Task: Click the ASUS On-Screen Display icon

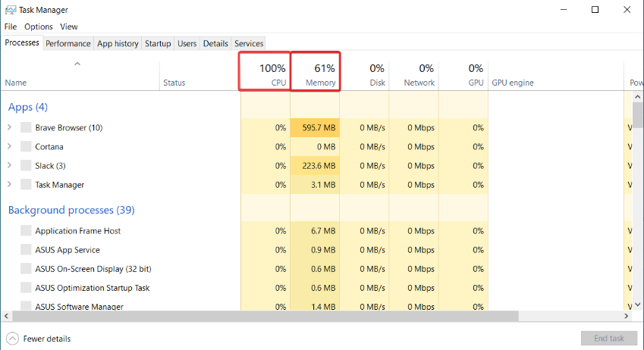Action: (x=27, y=269)
